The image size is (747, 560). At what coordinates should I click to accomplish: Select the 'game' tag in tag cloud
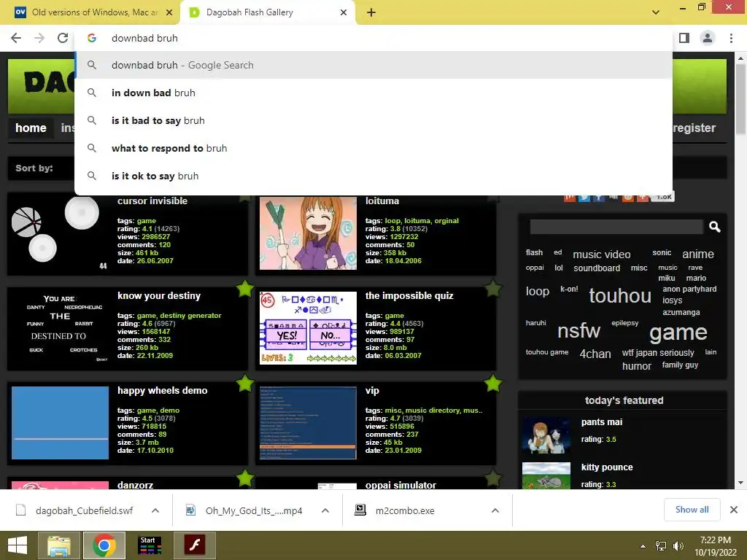678,332
